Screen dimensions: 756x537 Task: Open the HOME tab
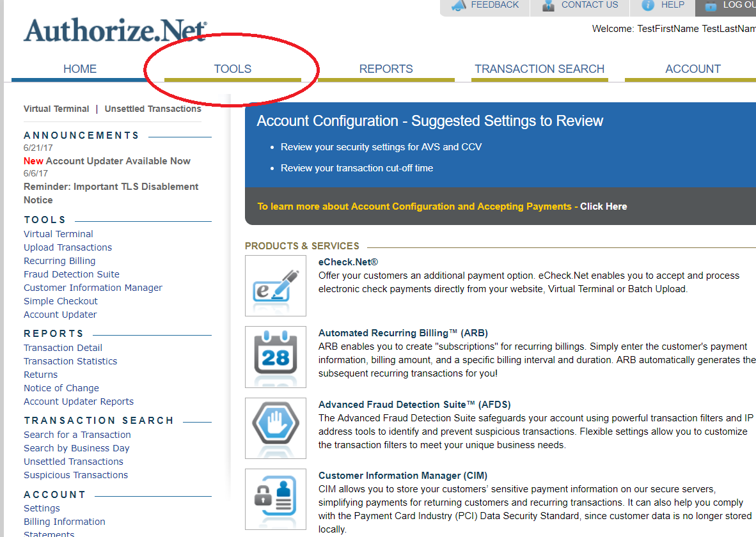80,70
